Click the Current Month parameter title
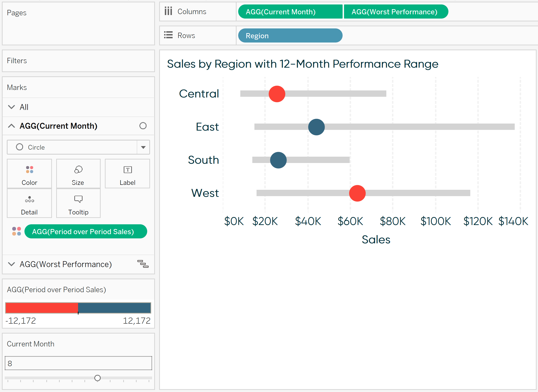The height and width of the screenshot is (392, 538). point(30,344)
